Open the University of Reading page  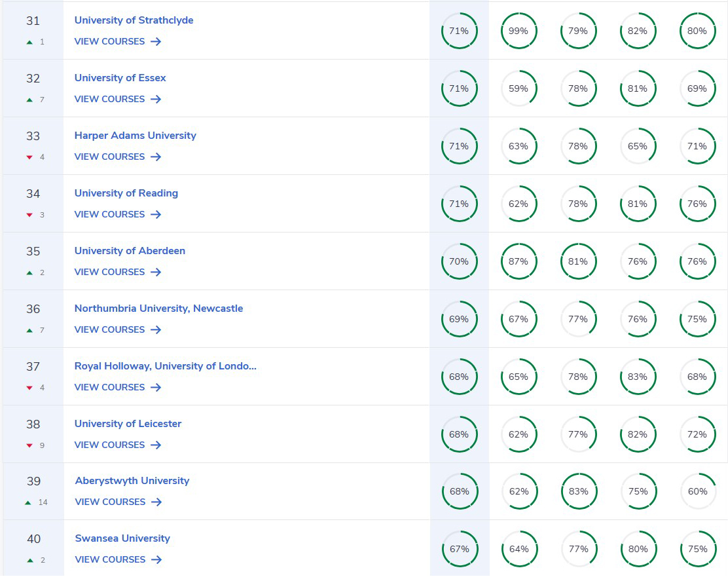pyautogui.click(x=126, y=193)
